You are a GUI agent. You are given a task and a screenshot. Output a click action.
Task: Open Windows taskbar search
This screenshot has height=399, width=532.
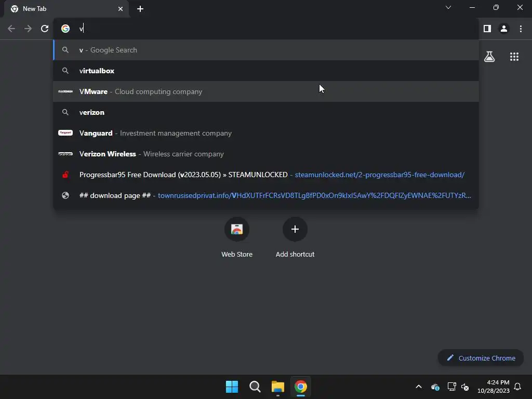[x=255, y=387]
